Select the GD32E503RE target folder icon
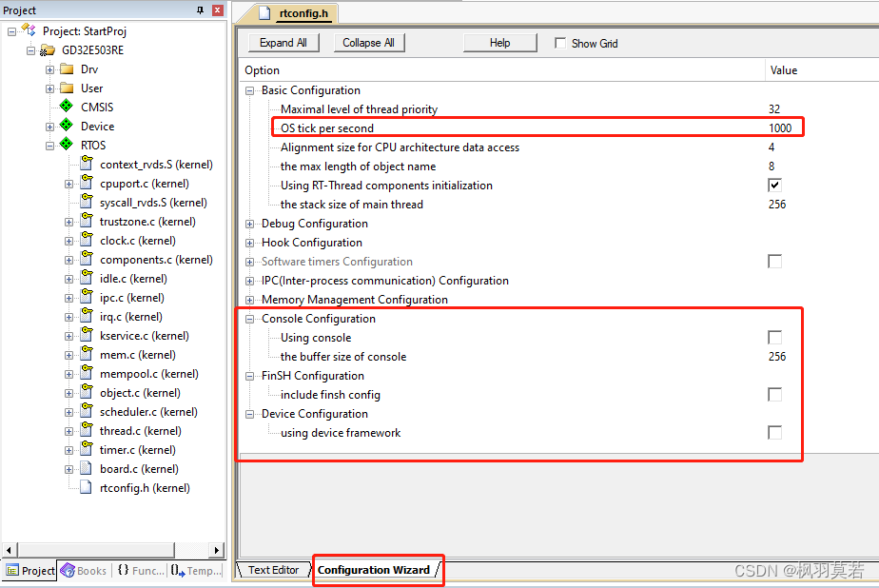Viewport: 879px width, 588px height. coord(48,50)
